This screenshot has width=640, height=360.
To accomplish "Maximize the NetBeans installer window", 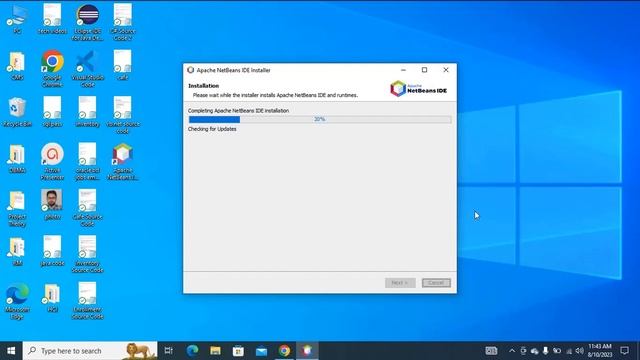I will point(424,70).
